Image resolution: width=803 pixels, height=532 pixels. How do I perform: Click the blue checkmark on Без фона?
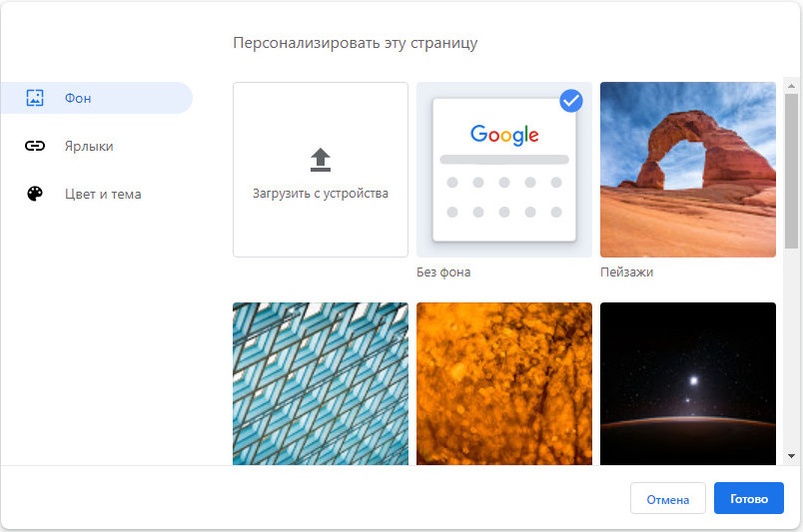(571, 101)
